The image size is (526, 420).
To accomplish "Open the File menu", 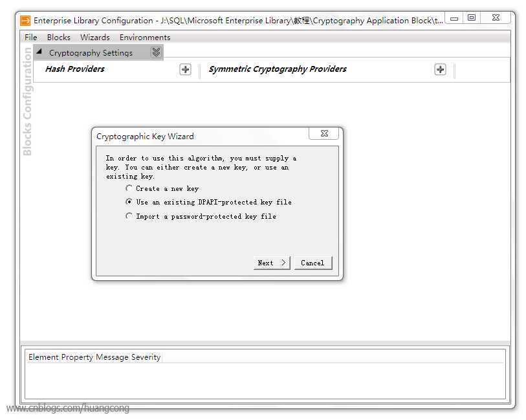I will 30,38.
